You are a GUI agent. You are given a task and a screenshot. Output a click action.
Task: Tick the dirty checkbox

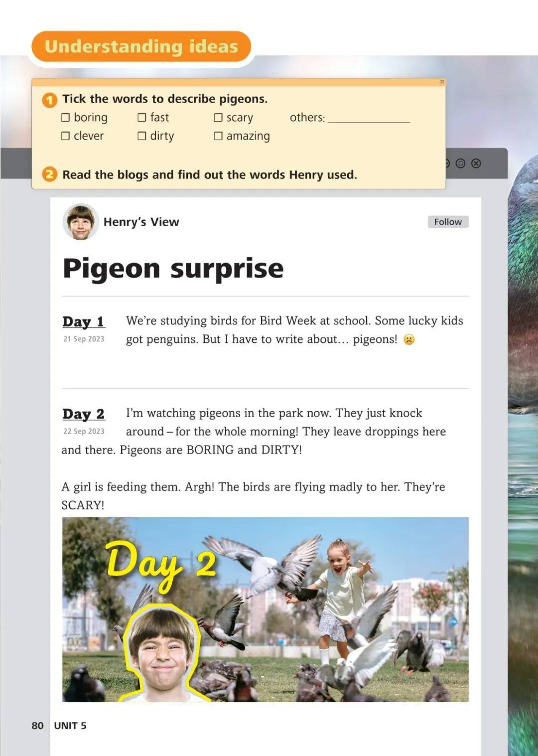(142, 136)
